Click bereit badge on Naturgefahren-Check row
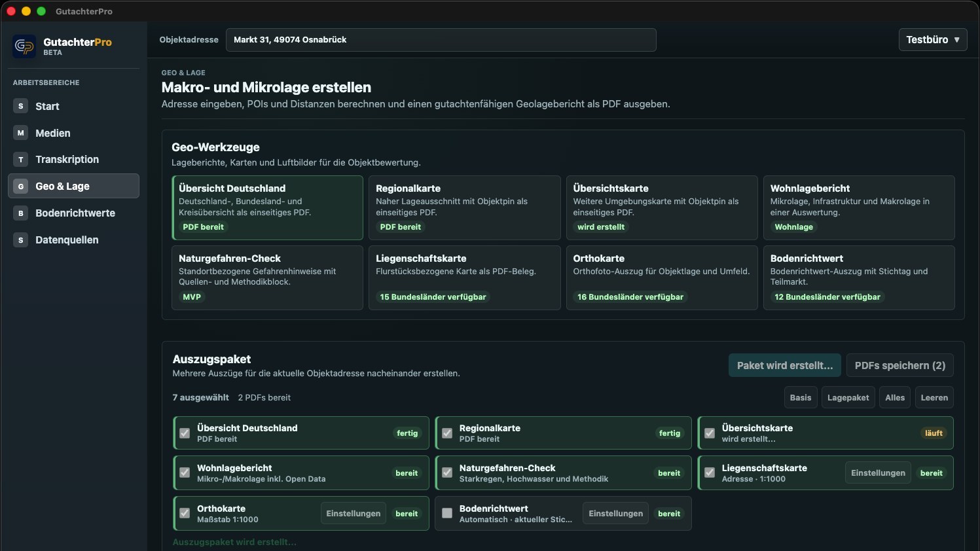 click(669, 473)
